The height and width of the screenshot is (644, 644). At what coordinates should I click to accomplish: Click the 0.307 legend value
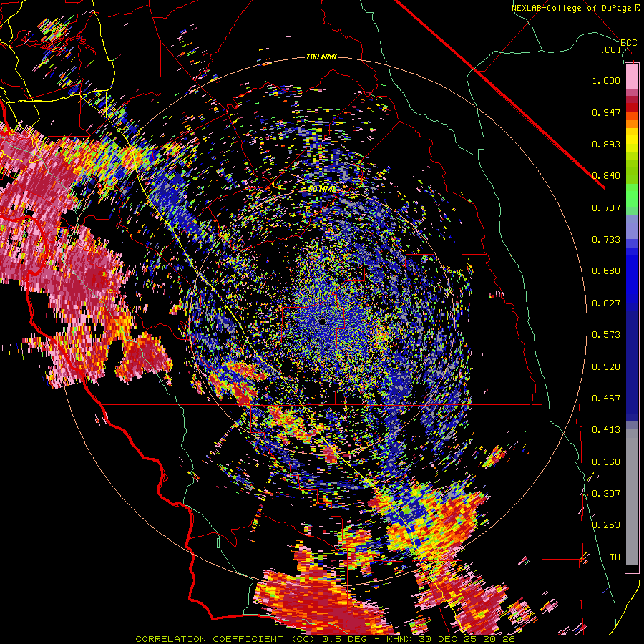[x=606, y=494]
